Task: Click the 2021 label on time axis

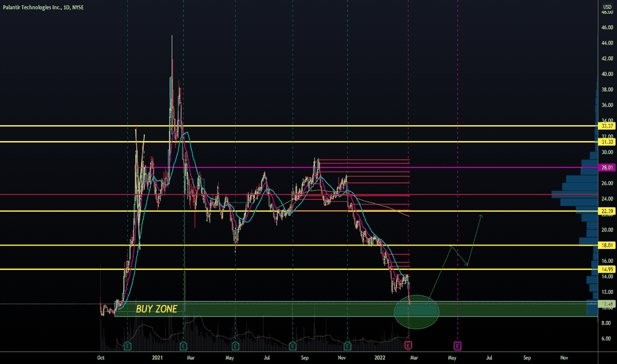Action: click(x=157, y=357)
